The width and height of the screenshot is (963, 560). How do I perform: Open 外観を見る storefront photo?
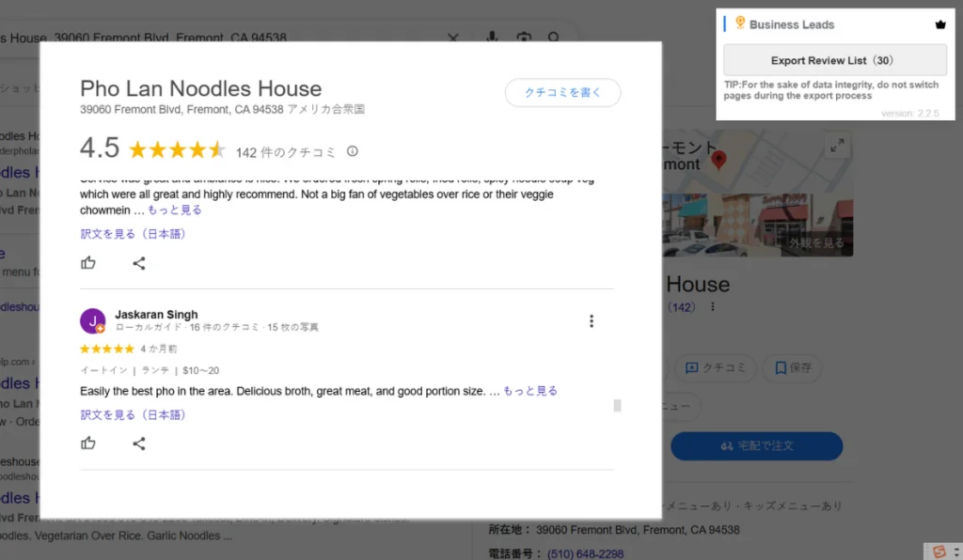point(817,243)
